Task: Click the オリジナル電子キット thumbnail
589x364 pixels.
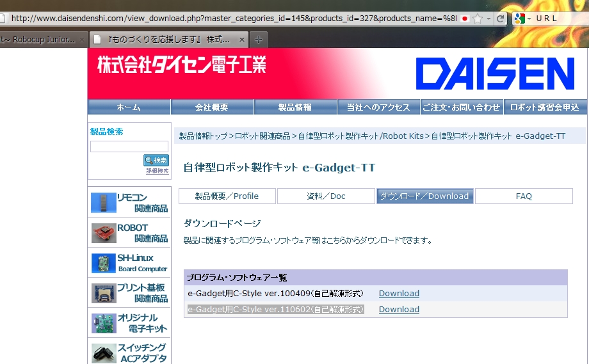Action: 104,324
